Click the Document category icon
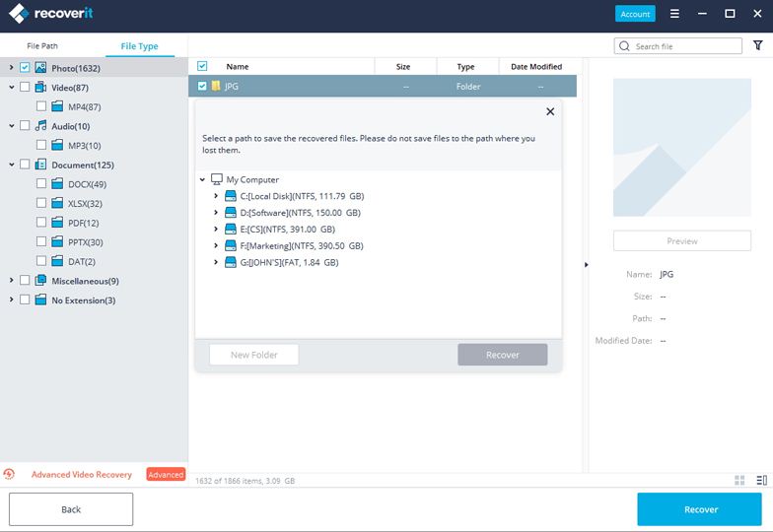 coord(40,165)
